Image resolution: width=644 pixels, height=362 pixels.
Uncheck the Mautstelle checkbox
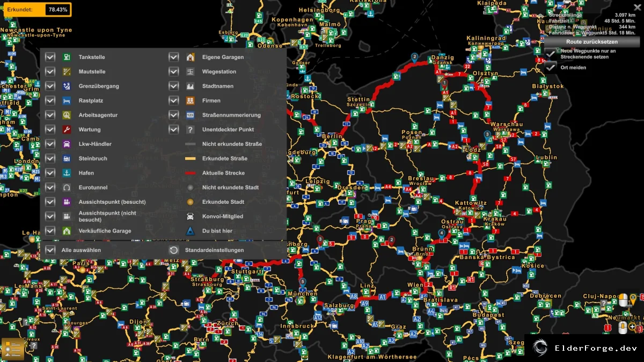click(x=50, y=71)
